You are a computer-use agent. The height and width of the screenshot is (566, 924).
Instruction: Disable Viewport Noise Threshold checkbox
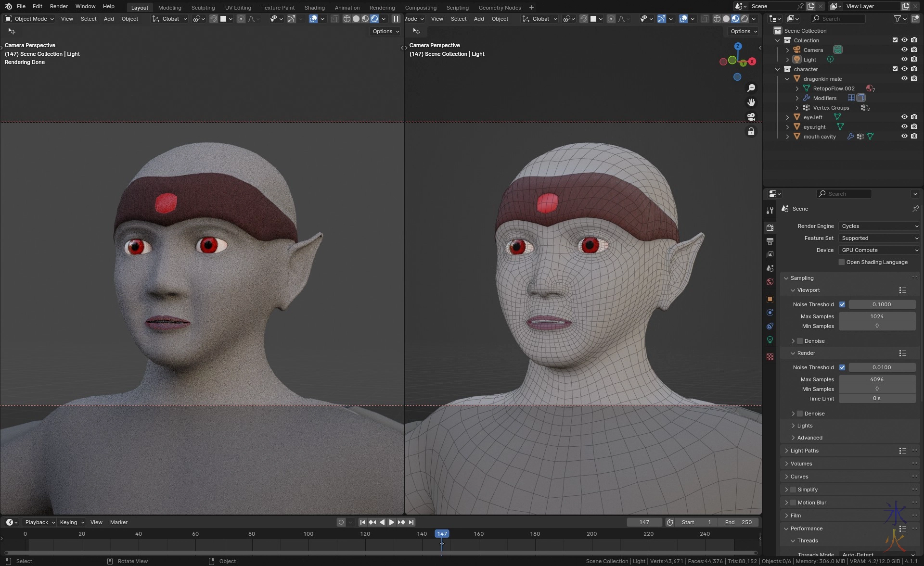tap(842, 304)
